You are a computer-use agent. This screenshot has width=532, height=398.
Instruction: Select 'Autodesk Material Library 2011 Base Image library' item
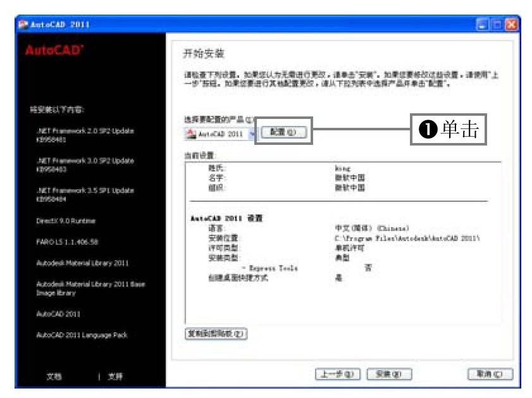tap(90, 289)
